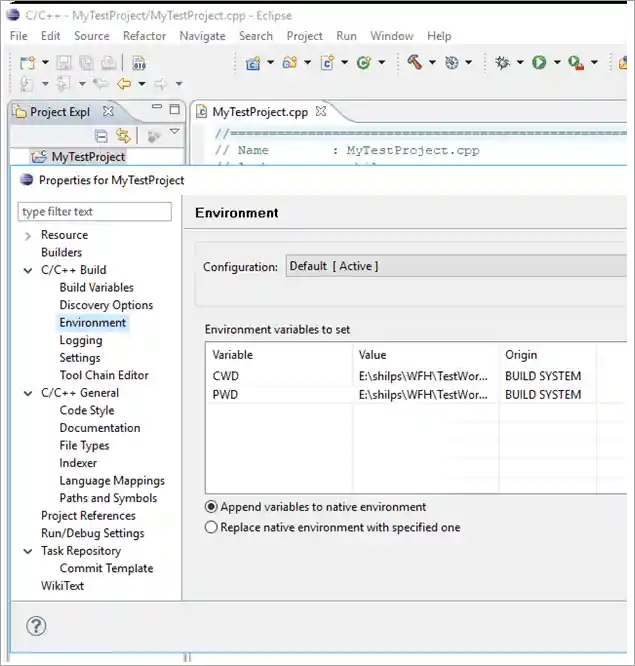Open the Help menu
635x666 pixels.
pos(439,36)
